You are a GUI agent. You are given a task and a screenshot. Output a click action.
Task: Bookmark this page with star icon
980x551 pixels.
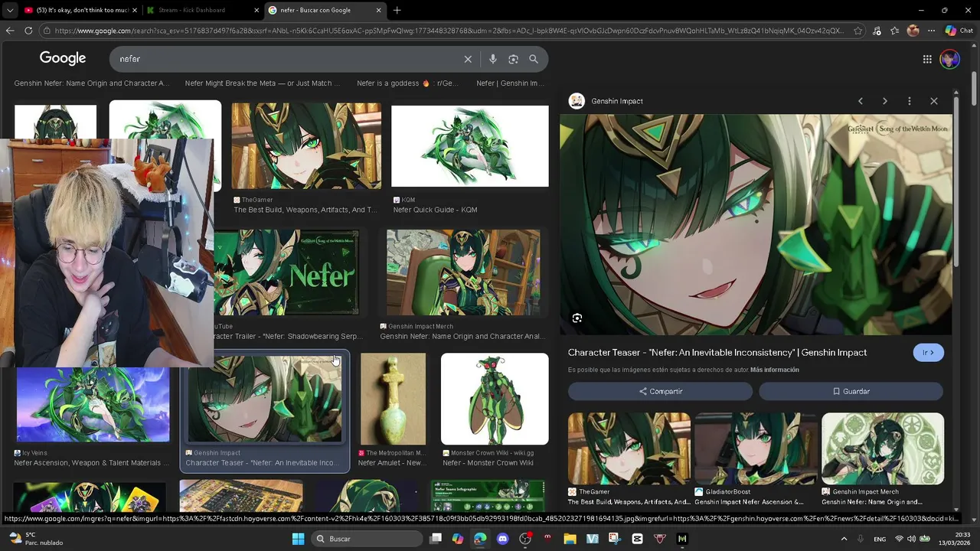(x=857, y=31)
